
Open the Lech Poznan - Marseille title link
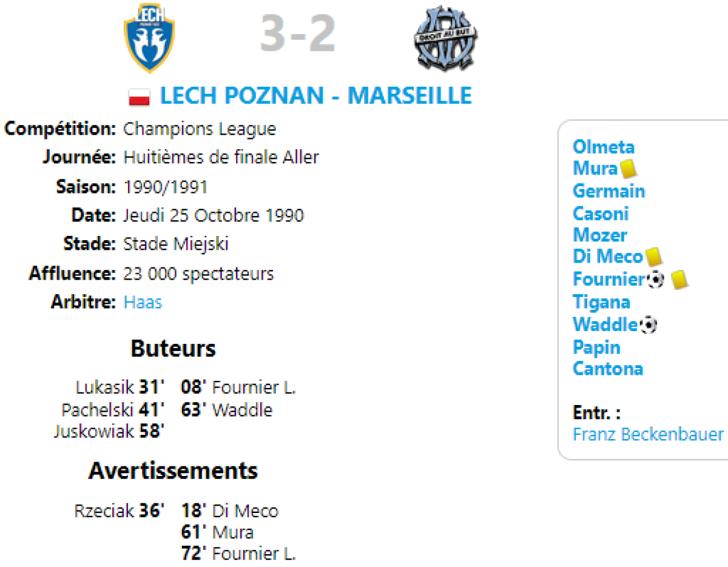pos(315,96)
